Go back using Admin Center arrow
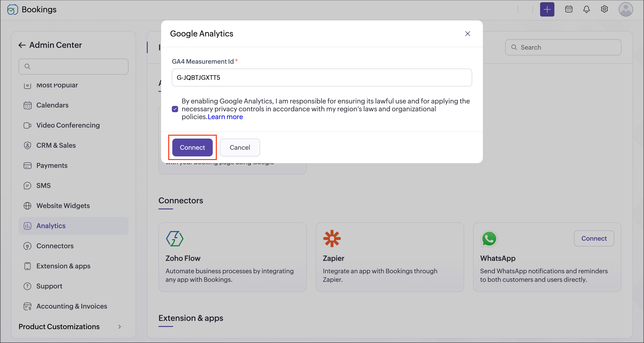The image size is (644, 343). (x=22, y=45)
